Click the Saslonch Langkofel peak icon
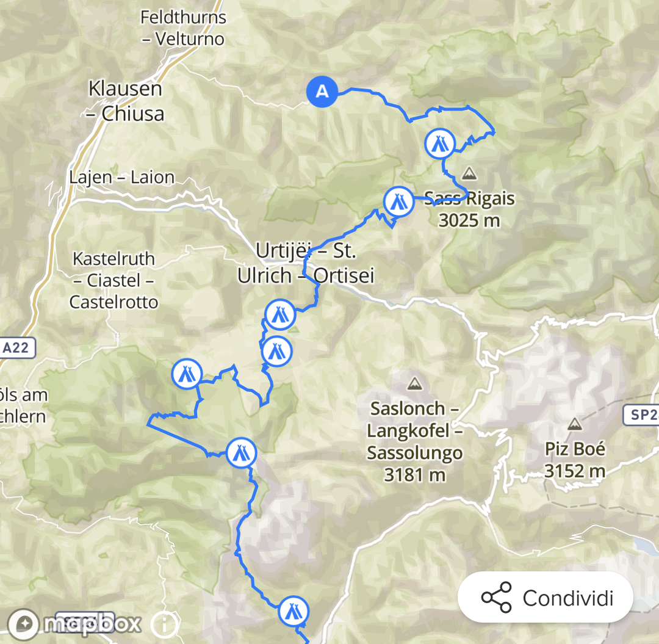Image resolution: width=659 pixels, height=644 pixels. [x=414, y=383]
